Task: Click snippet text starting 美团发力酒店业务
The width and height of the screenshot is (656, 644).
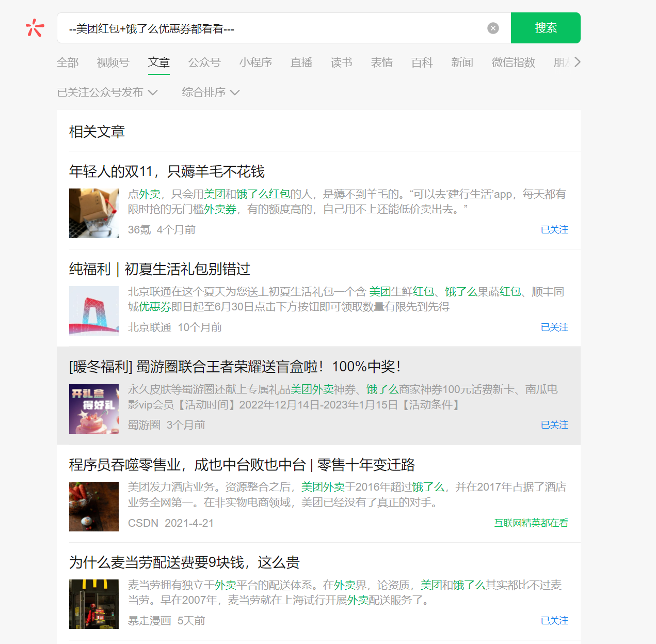Action: coord(347,495)
